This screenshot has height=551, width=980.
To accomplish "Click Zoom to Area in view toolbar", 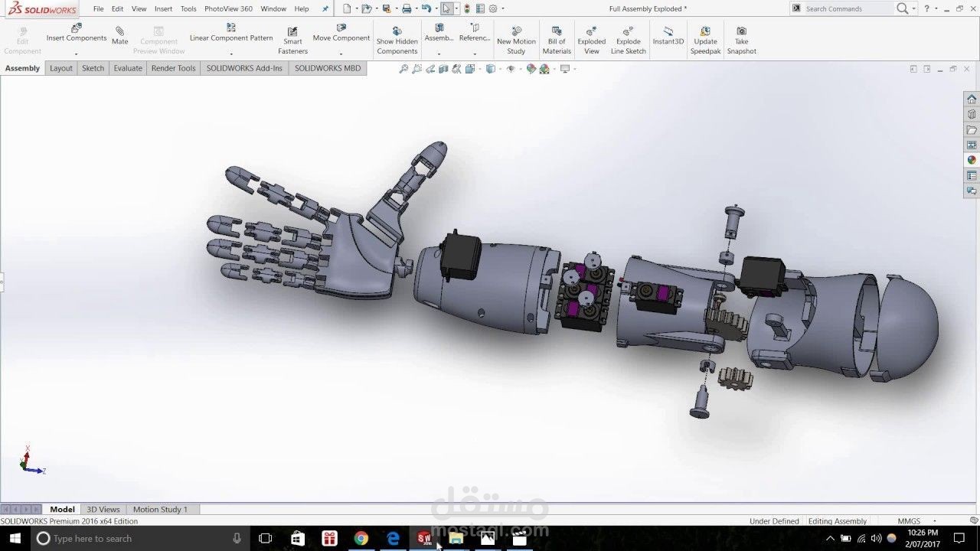I will click(416, 69).
